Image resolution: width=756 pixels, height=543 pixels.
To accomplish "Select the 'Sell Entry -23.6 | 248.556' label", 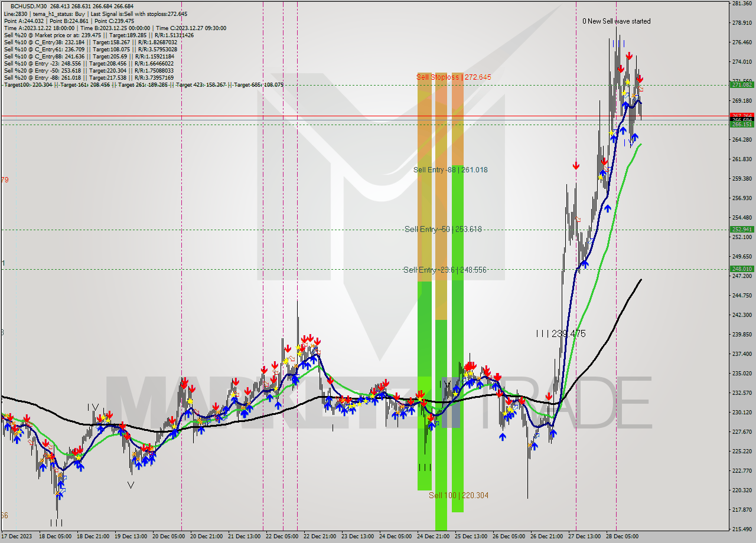I will coord(445,270).
